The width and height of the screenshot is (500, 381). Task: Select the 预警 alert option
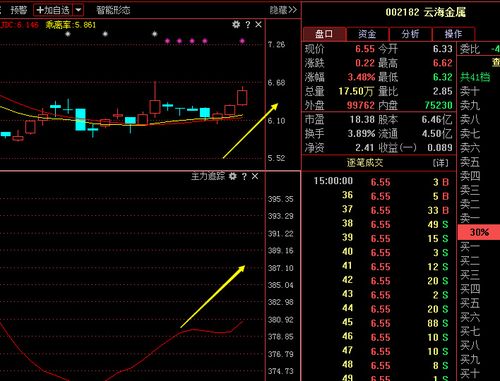coord(18,10)
